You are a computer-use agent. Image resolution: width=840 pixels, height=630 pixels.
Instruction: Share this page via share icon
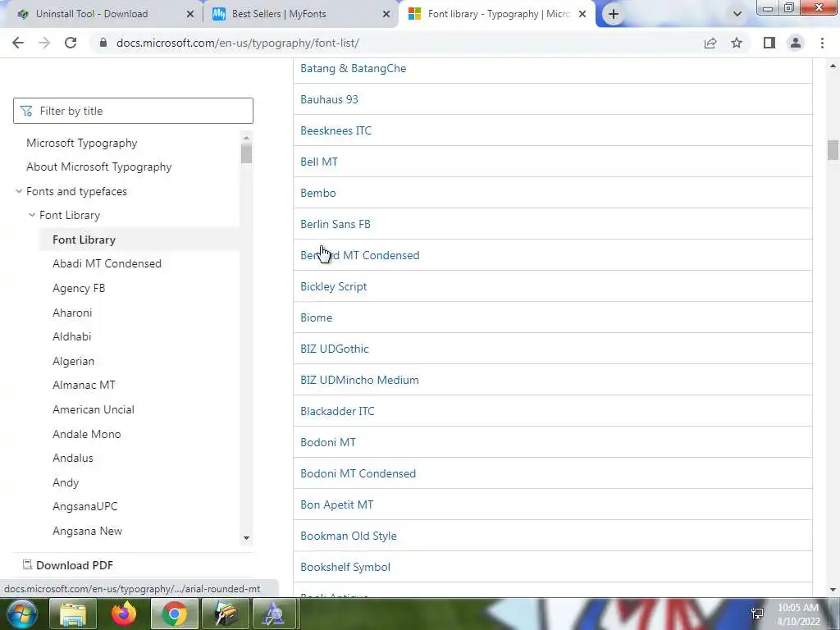pos(710,43)
